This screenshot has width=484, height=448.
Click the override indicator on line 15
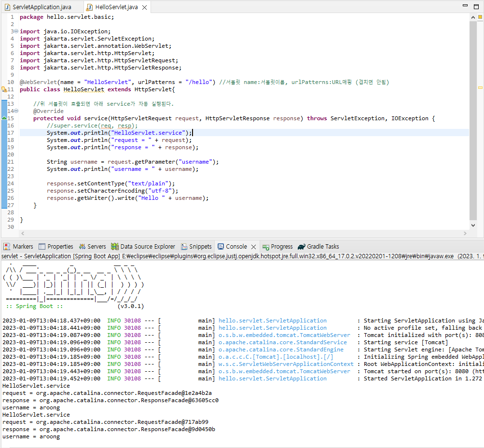4,118
